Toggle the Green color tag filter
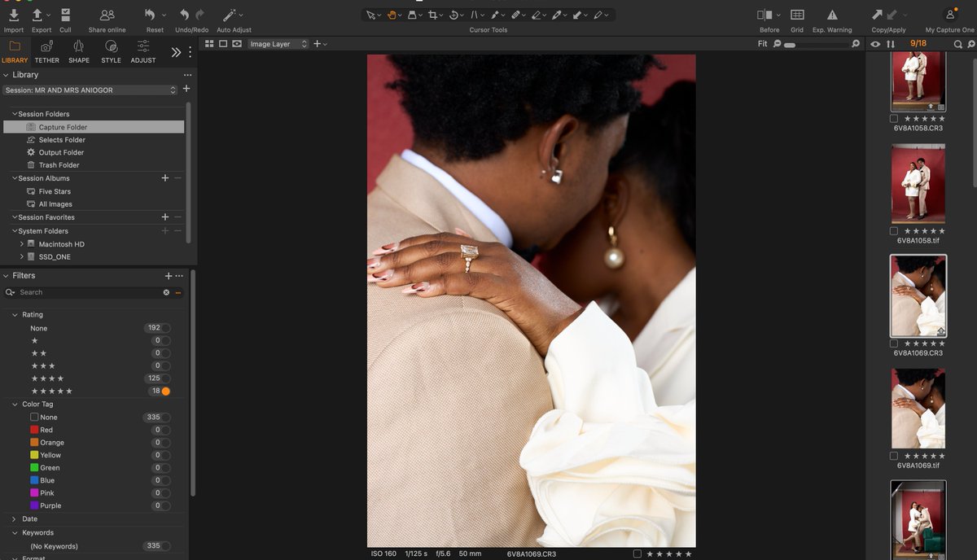 coord(165,468)
